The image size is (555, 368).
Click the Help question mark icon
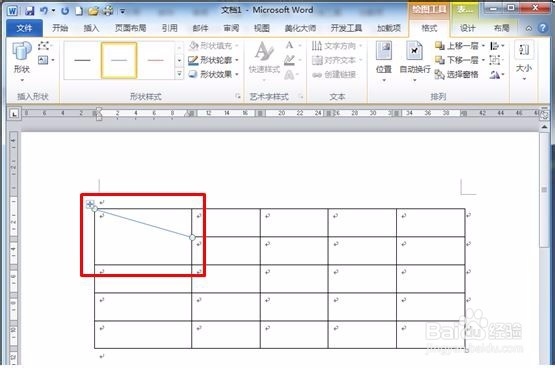(x=542, y=28)
